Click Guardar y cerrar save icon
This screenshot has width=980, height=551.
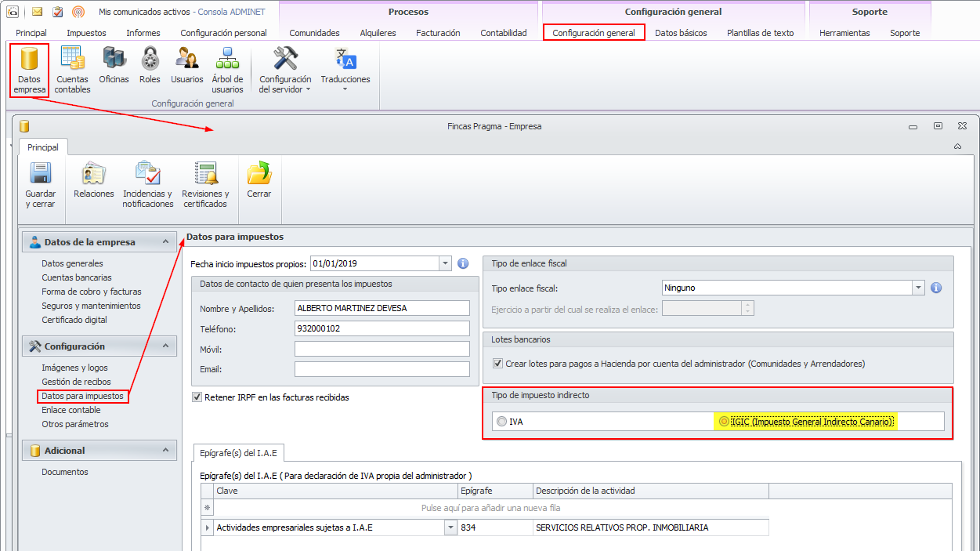pyautogui.click(x=40, y=185)
